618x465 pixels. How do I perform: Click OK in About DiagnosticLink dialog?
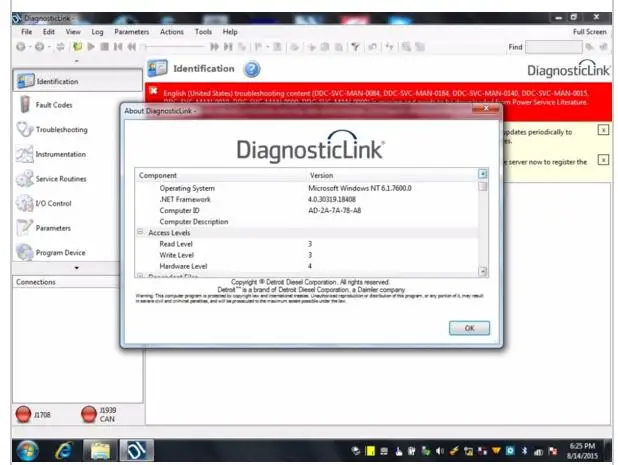coord(469,328)
